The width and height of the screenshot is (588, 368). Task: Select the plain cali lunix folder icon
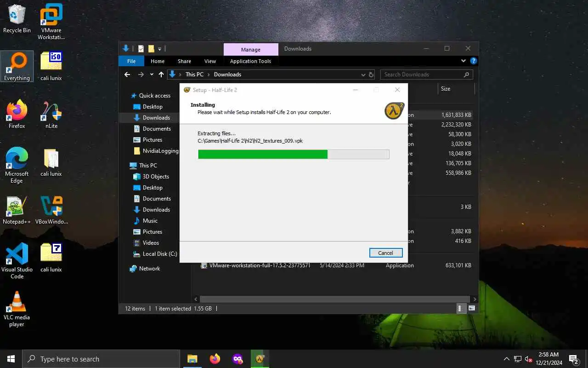[51, 162]
